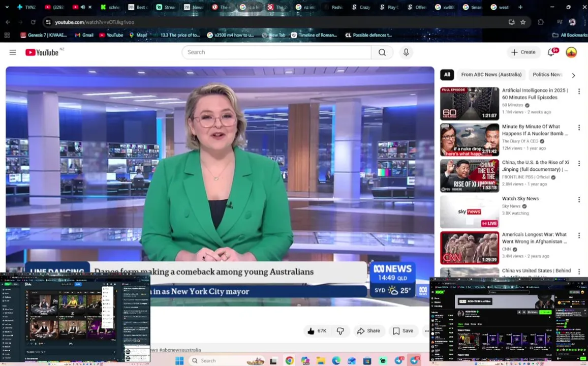The width and height of the screenshot is (588, 366).
Task: Click the YouTube search magnifier button
Action: point(382,52)
